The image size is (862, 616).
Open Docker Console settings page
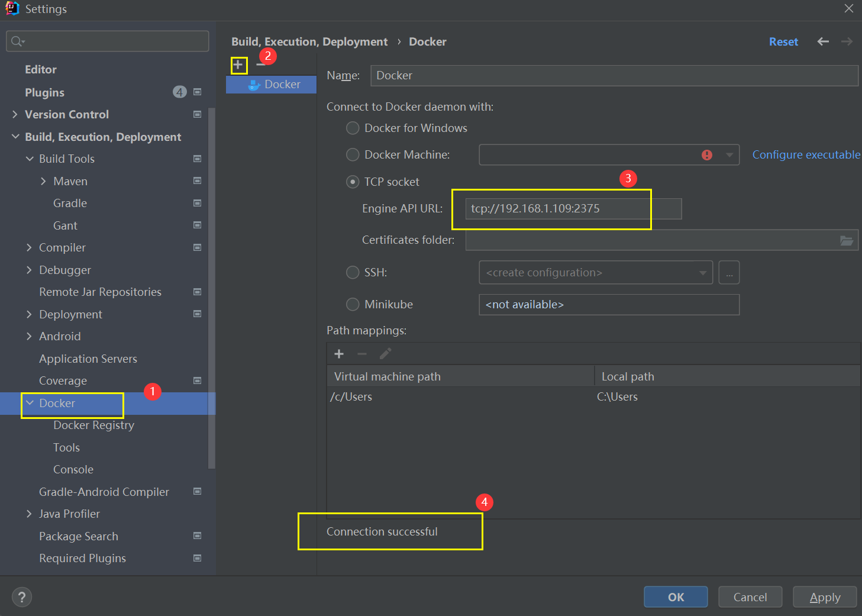pyautogui.click(x=73, y=469)
